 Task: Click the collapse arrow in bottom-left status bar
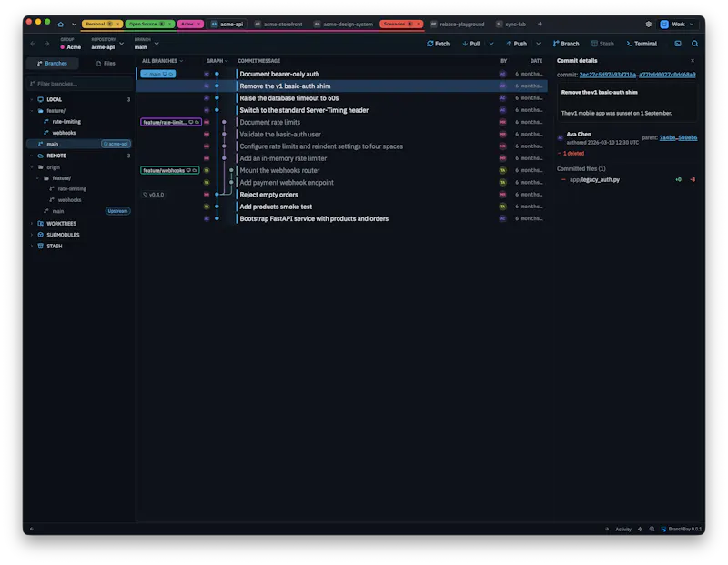coord(32,529)
